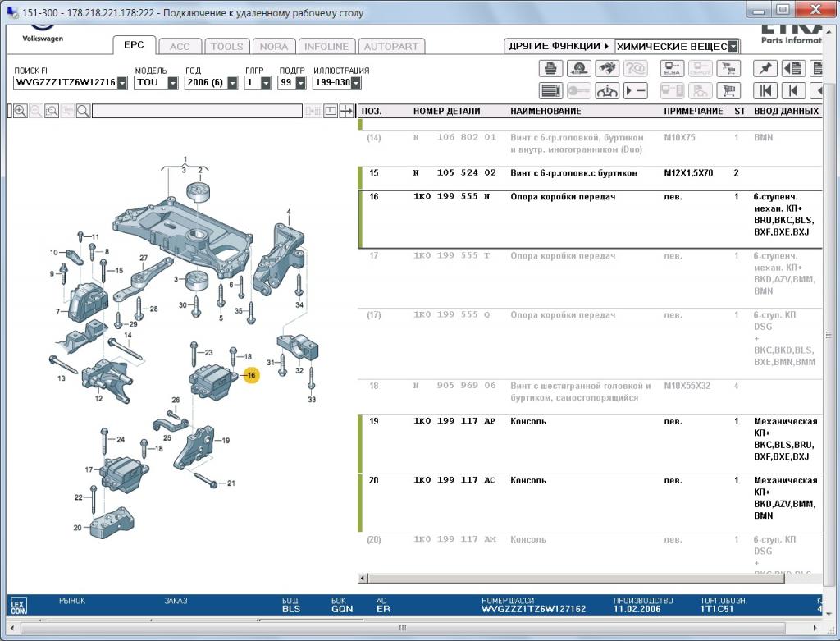Open the ПОИСК FI VIN dropdown
840x641 pixels.
tap(123, 83)
